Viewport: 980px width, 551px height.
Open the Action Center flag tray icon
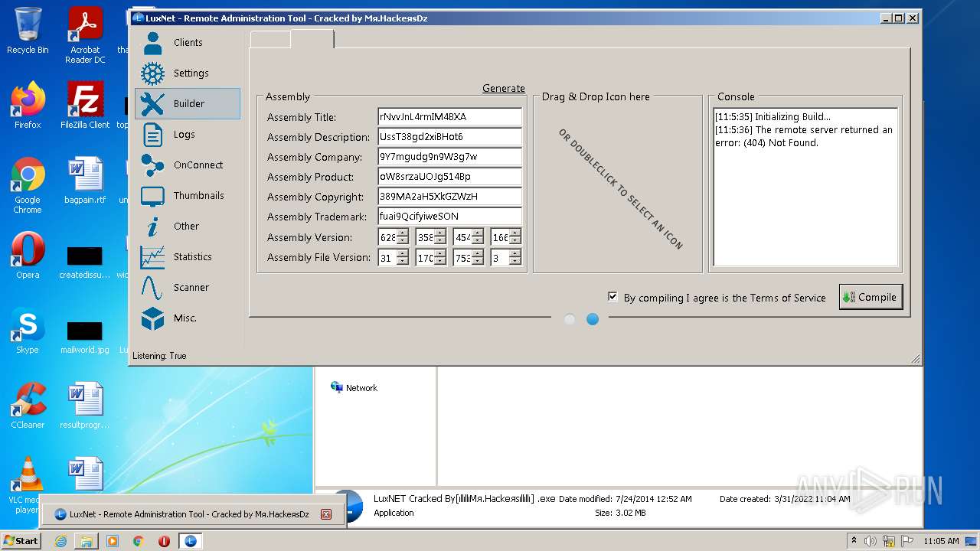click(907, 541)
